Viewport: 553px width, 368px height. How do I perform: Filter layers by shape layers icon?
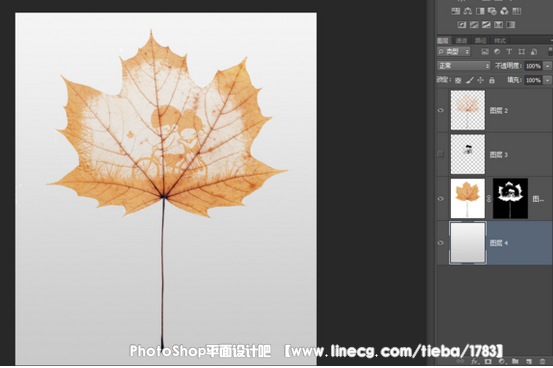point(521,52)
